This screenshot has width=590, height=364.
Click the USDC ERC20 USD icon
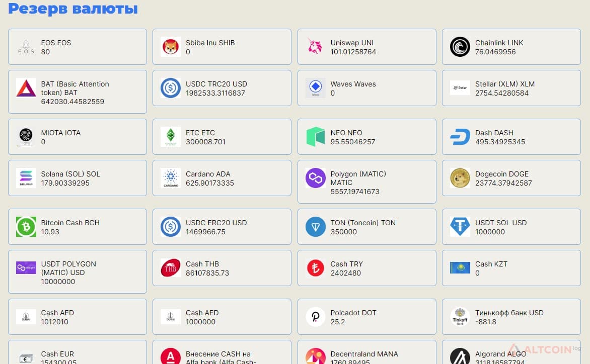pyautogui.click(x=171, y=227)
